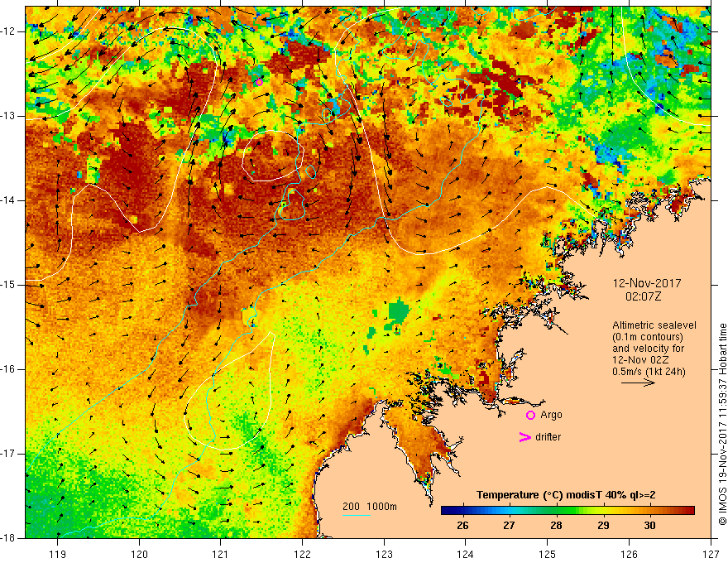This screenshot has width=728, height=563.
Task: Click the "drifter" legend label
Action: pyautogui.click(x=548, y=436)
